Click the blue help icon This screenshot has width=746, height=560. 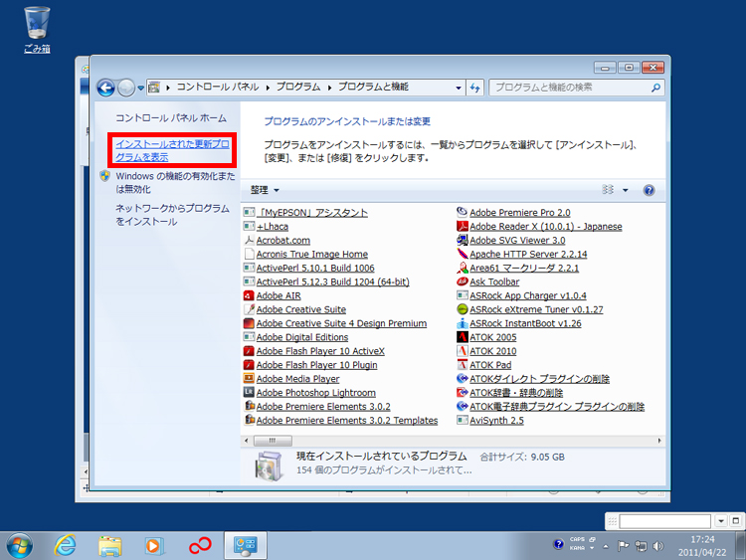(x=649, y=190)
